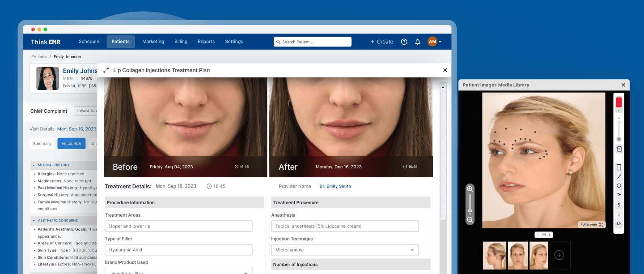Enter fullscreen in the media library
644x274 pixels.
[591, 224]
